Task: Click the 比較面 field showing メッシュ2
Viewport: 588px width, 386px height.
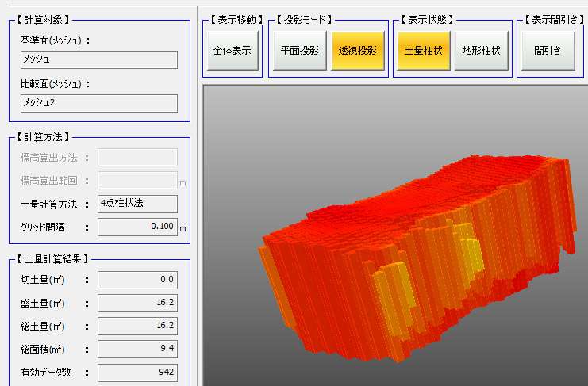Action: (99, 103)
